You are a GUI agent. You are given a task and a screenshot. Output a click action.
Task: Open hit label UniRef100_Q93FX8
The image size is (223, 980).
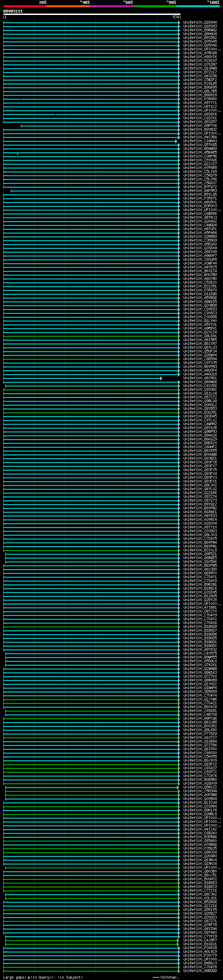(200, 462)
